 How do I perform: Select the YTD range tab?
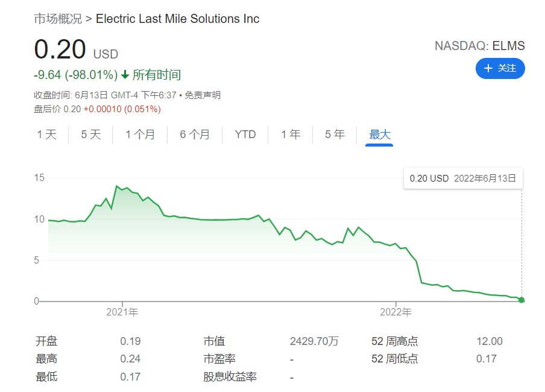[245, 134]
